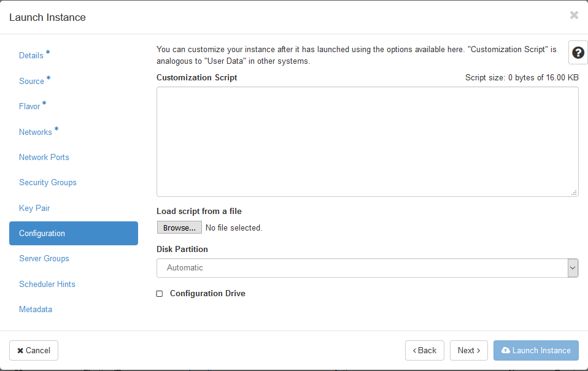The height and width of the screenshot is (371, 588).
Task: Close the Launch Instance dialog
Action: [x=574, y=15]
